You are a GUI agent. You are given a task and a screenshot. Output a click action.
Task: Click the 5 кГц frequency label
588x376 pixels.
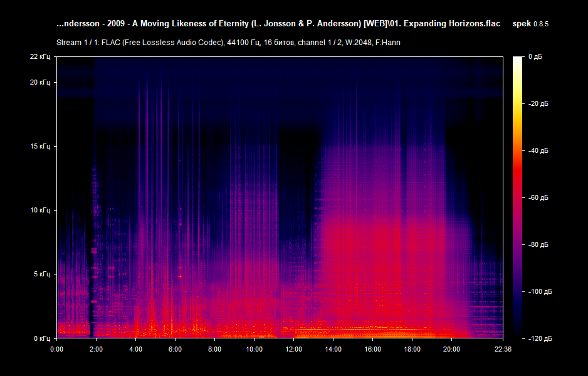[x=41, y=274]
